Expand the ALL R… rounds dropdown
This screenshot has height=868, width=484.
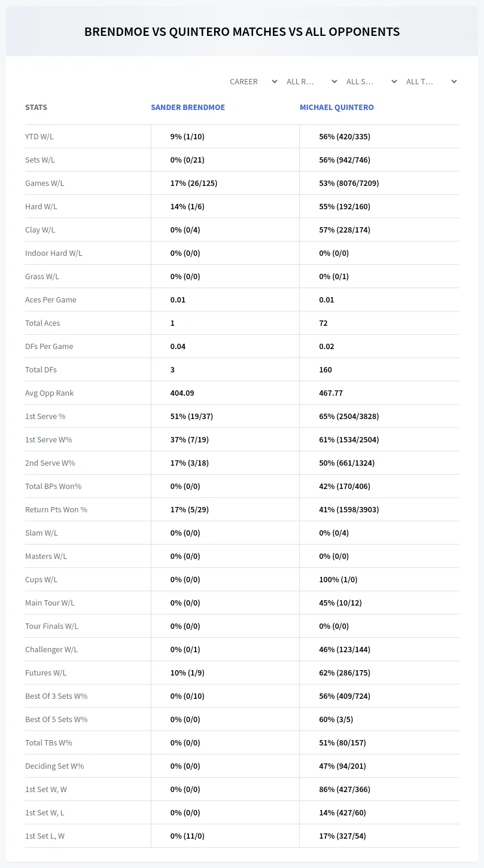[x=312, y=82]
